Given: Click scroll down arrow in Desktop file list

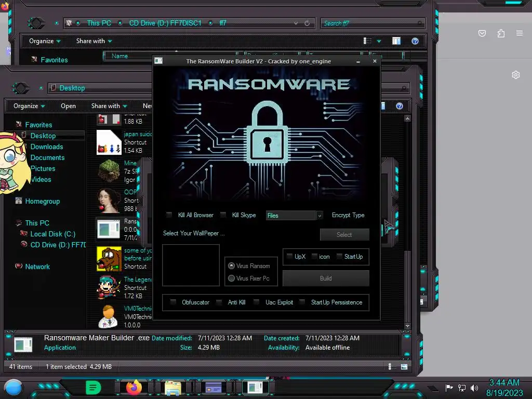Looking at the screenshot, I should 407,326.
